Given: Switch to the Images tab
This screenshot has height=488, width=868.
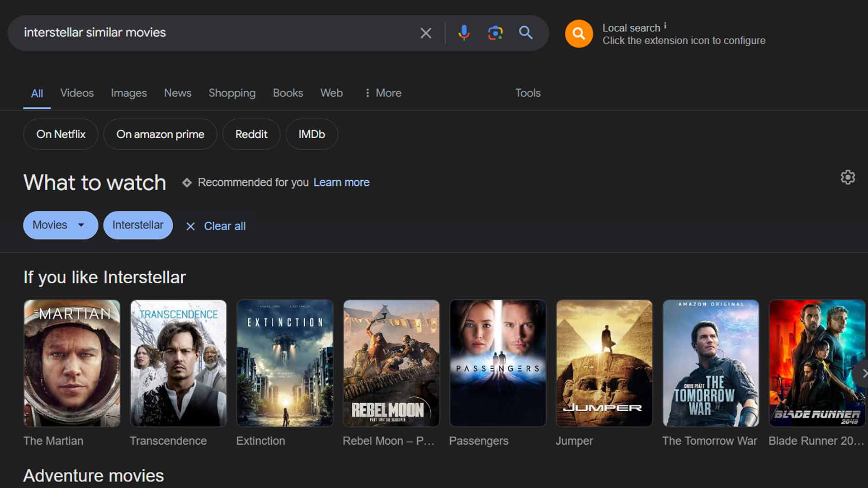Looking at the screenshot, I should tap(129, 93).
